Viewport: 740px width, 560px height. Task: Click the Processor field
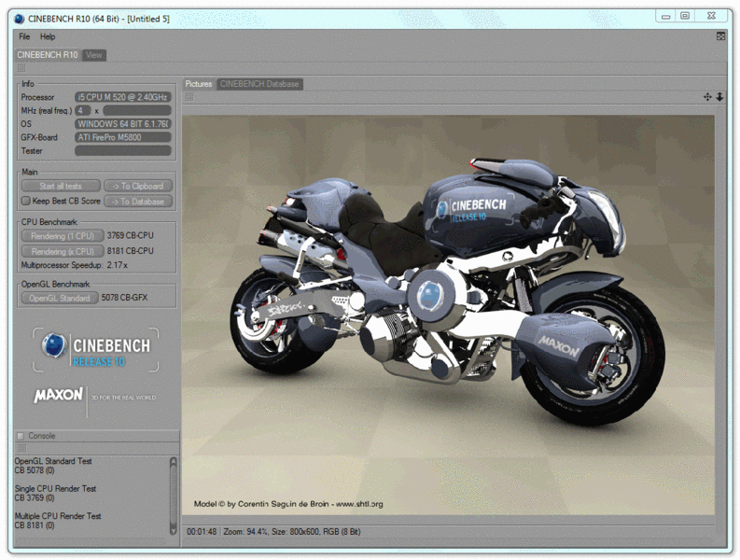[x=122, y=97]
